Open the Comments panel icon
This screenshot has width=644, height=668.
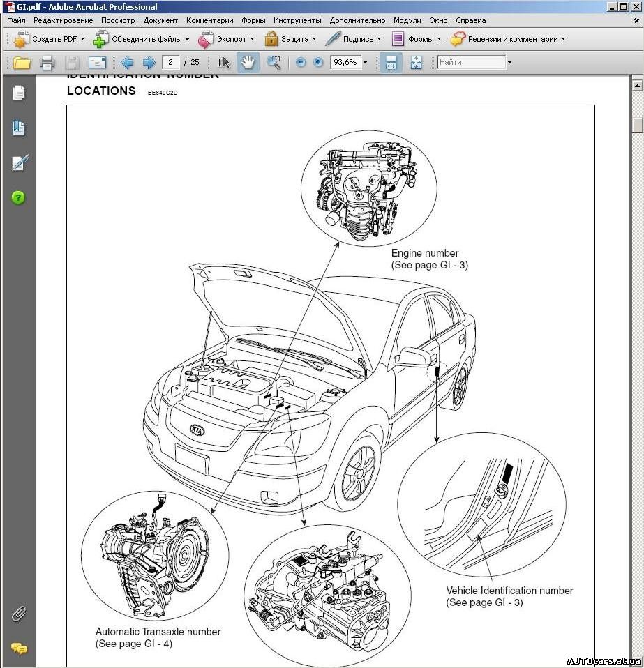19,648
